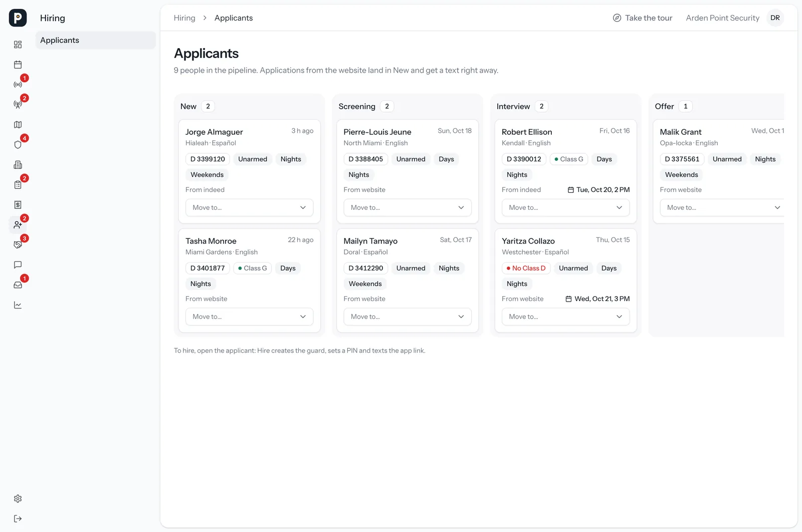
Task: Open the map icon in sidebar
Action: (18, 125)
